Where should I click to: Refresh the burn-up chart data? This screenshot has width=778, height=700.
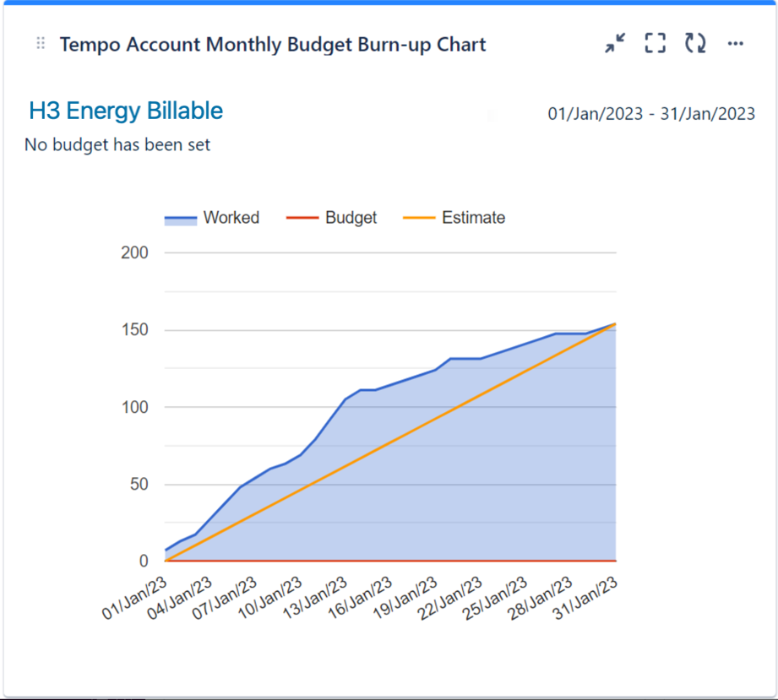point(695,43)
